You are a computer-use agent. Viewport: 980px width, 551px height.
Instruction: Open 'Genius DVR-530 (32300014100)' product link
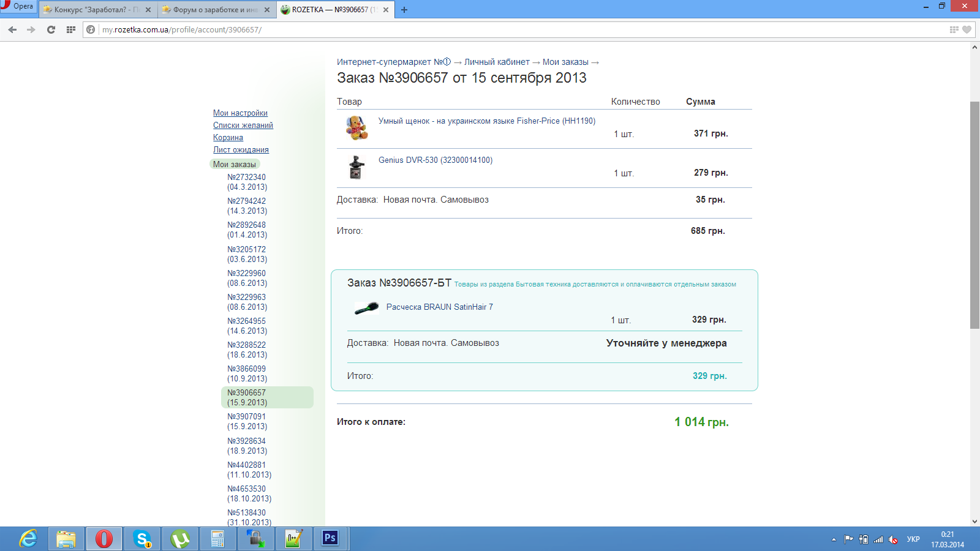(x=435, y=160)
